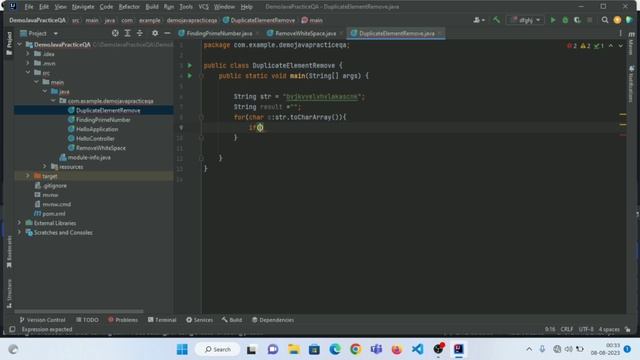Screen dimensions: 640x360
Task: Open the user account icon dropdown
Action: click(x=479, y=20)
